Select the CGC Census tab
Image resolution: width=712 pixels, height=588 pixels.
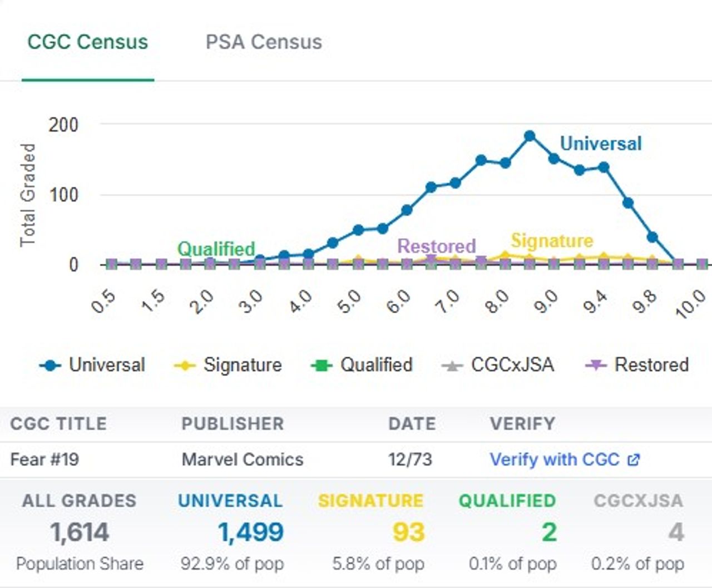pyautogui.click(x=88, y=42)
